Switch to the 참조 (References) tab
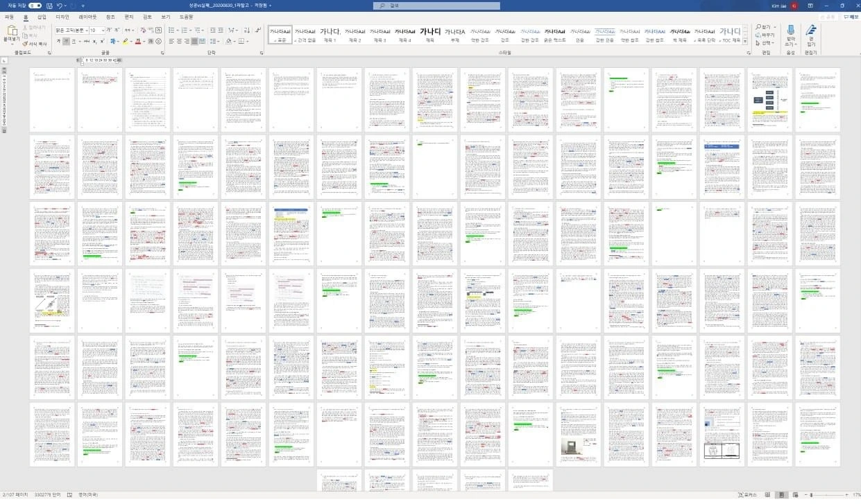The height and width of the screenshot is (504, 861). [x=111, y=16]
